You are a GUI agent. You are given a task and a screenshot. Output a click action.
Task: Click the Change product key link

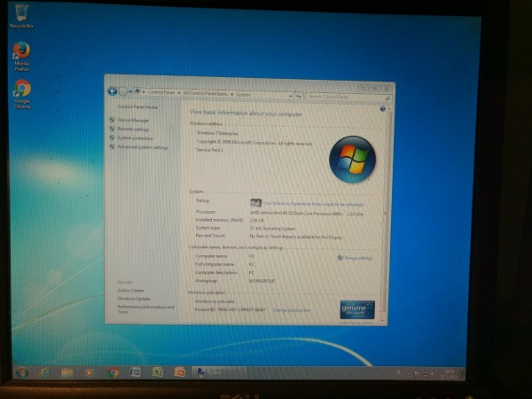click(x=291, y=310)
